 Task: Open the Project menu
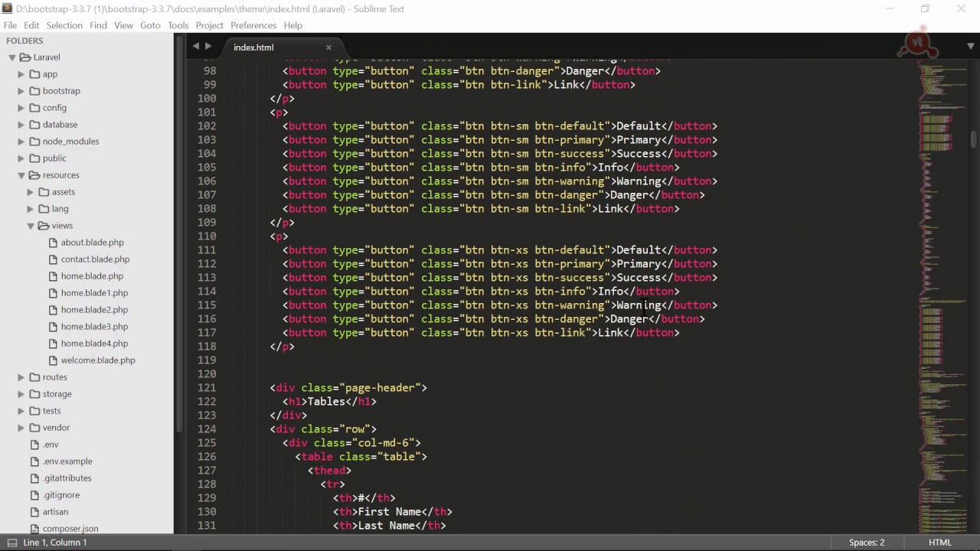pyautogui.click(x=210, y=25)
